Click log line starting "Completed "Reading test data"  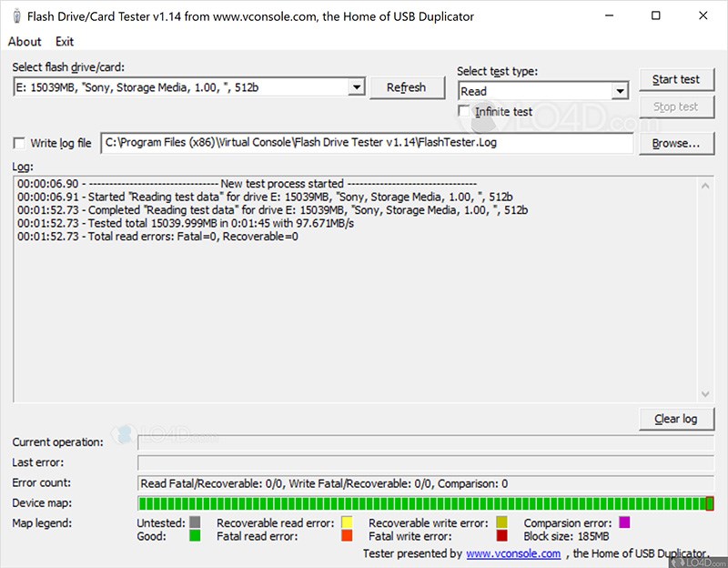(272, 210)
